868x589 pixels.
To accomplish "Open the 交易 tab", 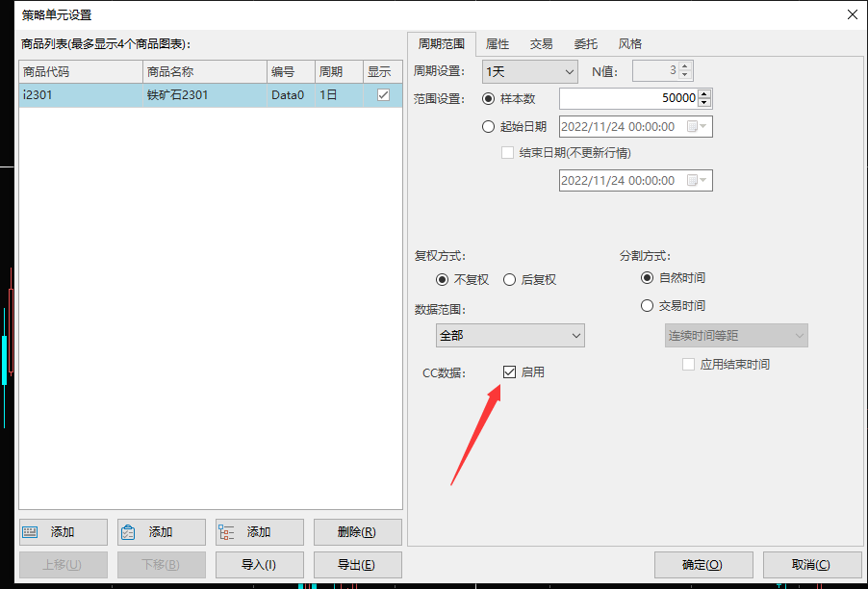I will point(542,44).
